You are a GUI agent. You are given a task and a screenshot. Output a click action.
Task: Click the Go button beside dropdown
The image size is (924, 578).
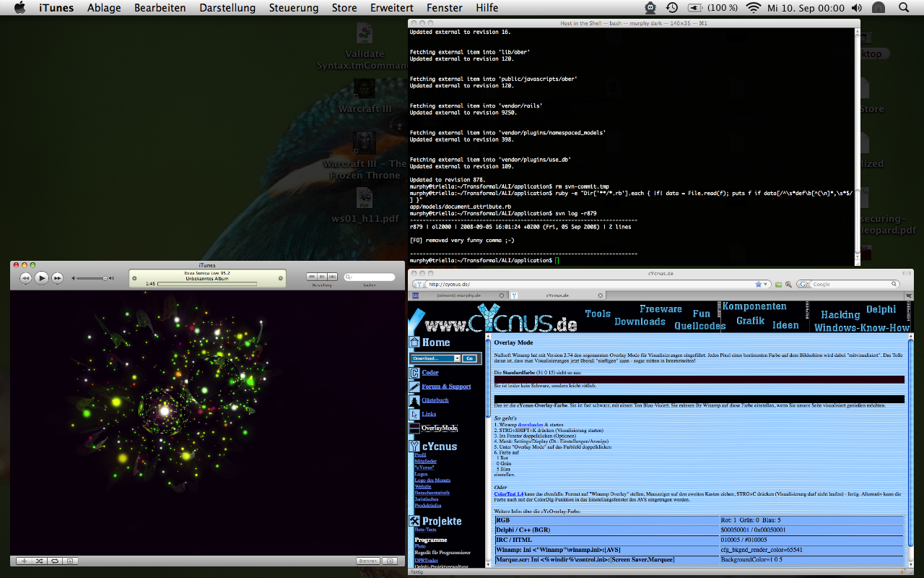pos(469,358)
